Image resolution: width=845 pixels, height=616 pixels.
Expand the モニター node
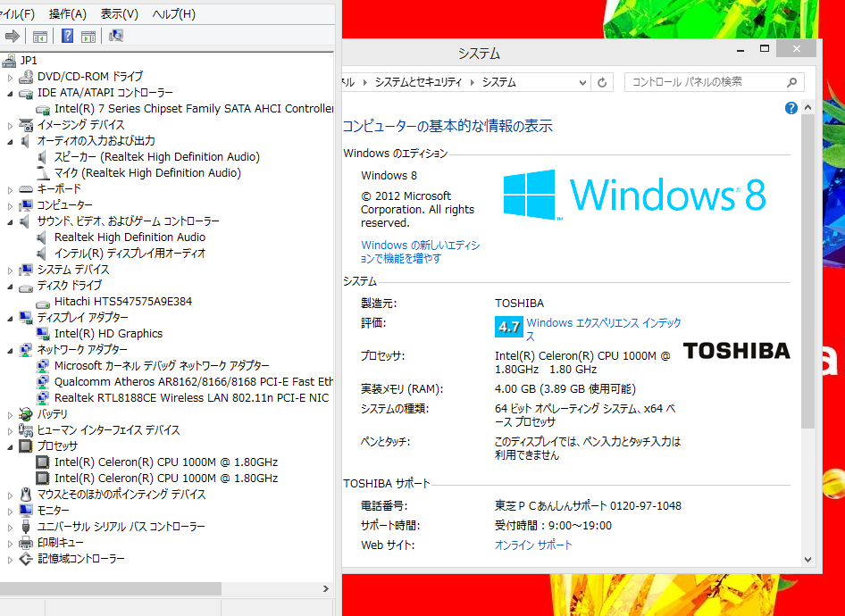click(x=10, y=511)
